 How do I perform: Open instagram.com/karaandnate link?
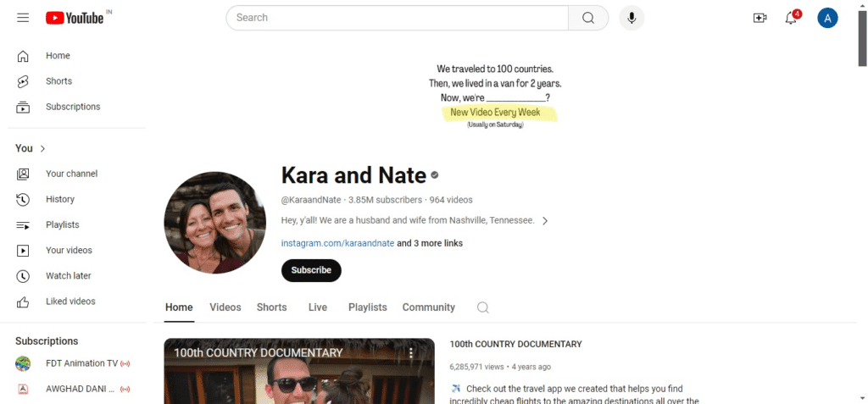(337, 243)
